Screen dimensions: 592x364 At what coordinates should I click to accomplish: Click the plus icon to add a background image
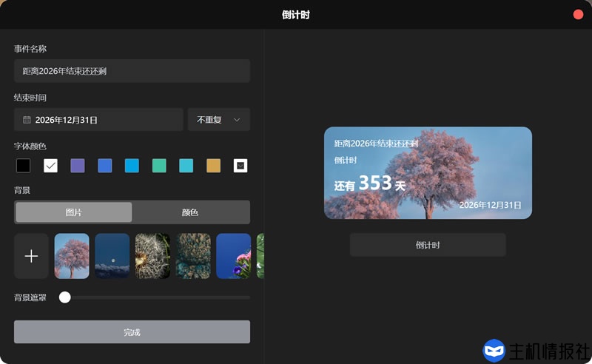pos(31,256)
